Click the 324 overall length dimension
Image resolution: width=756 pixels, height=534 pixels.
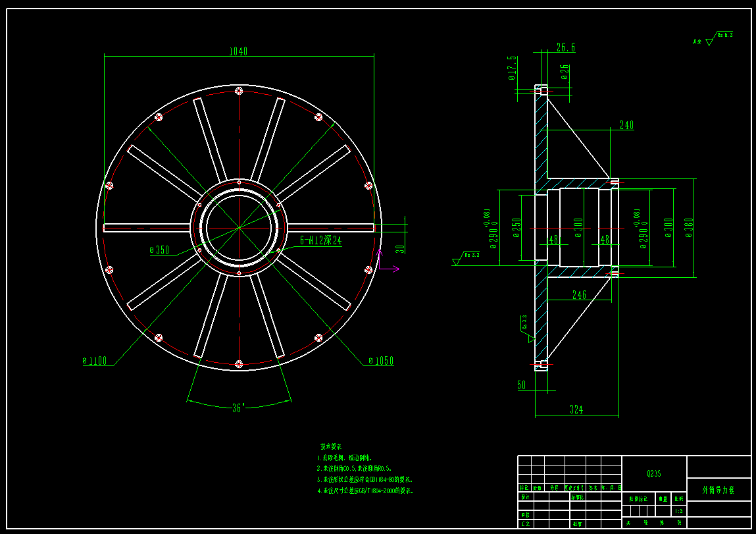click(x=576, y=410)
